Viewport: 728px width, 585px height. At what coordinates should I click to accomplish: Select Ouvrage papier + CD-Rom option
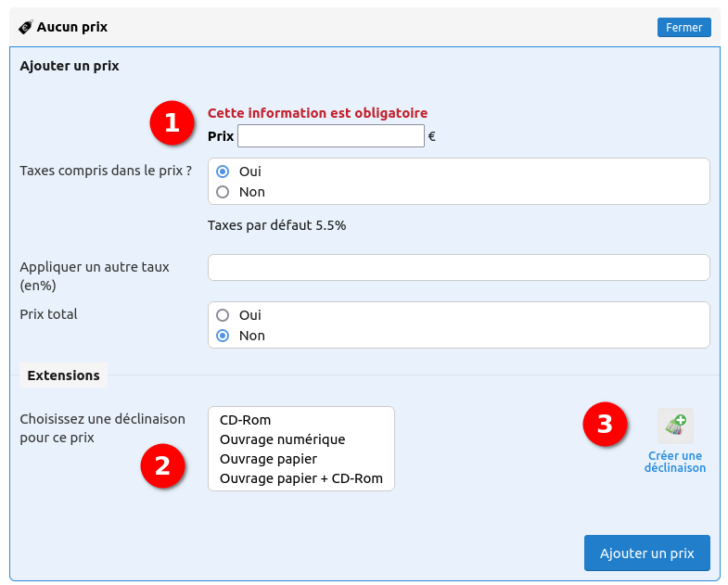(300, 479)
